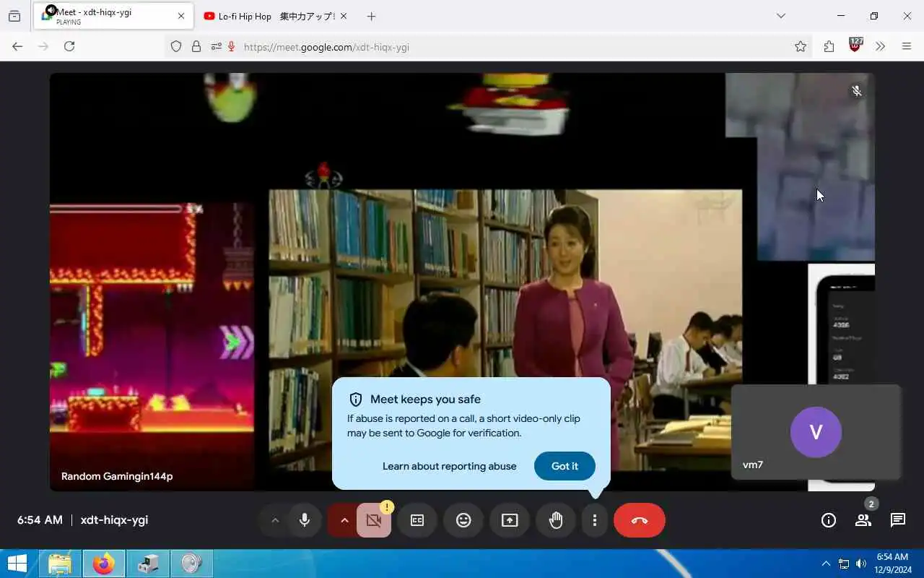This screenshot has width=924, height=578.
Task: Open the emoji reactions button
Action: coord(463,520)
